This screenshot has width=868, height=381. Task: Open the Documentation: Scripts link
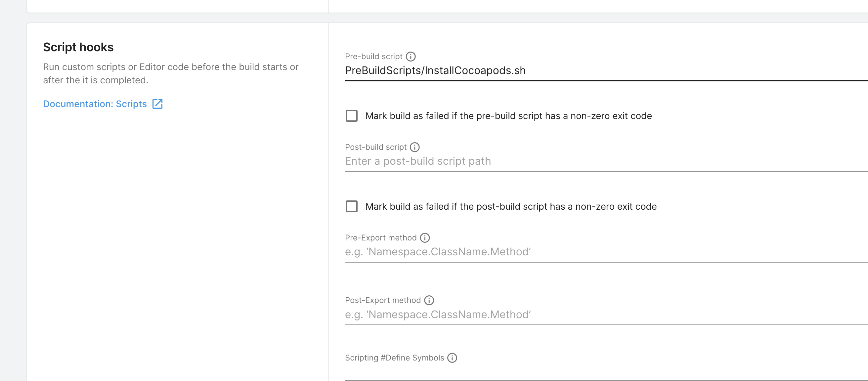95,104
